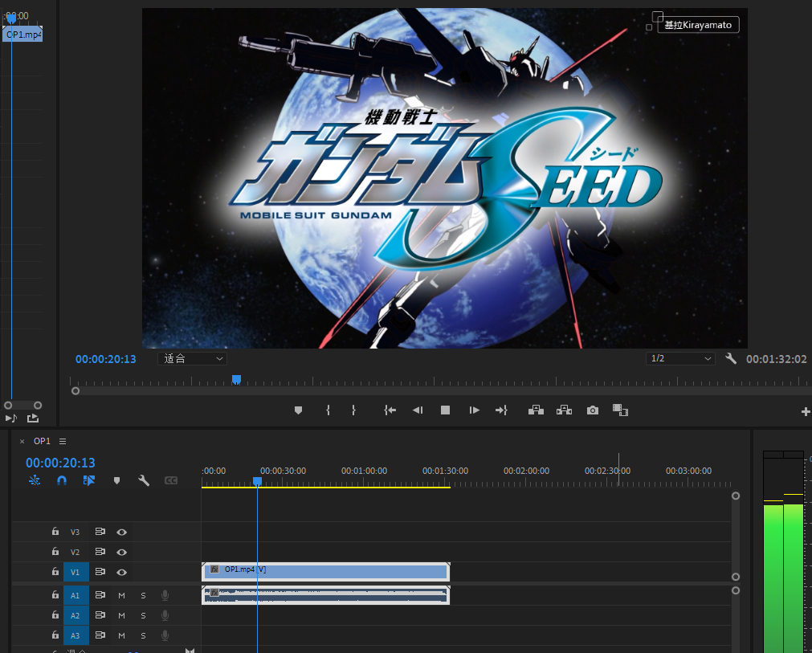
Task: Enable voice-over record on A2
Action: pyautogui.click(x=165, y=615)
